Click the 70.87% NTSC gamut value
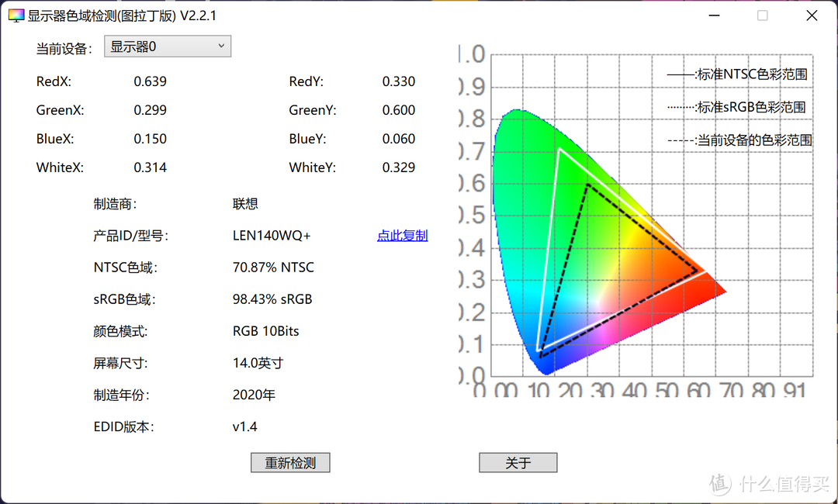The width and height of the screenshot is (838, 504). [273, 268]
